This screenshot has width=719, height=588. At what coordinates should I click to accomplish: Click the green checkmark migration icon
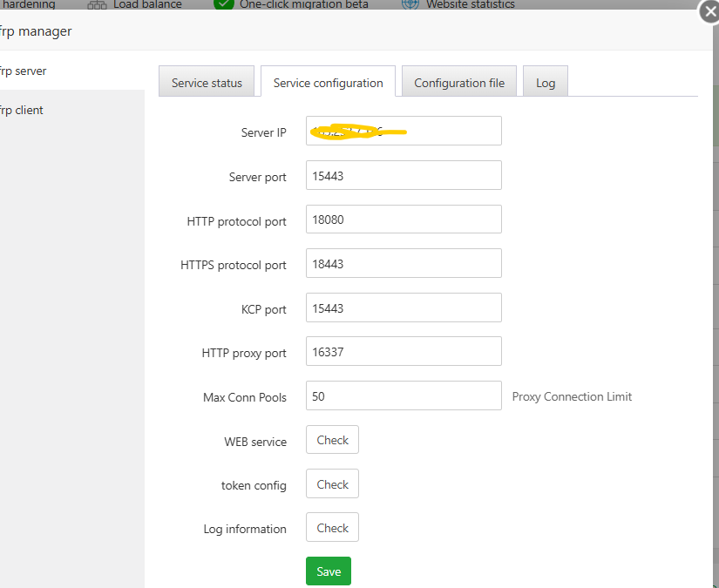tap(224, 3)
